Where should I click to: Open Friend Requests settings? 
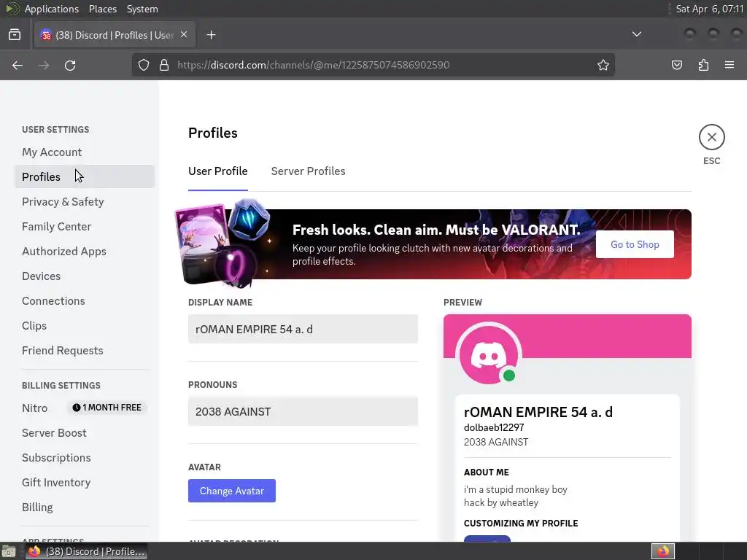[x=85, y=350]
